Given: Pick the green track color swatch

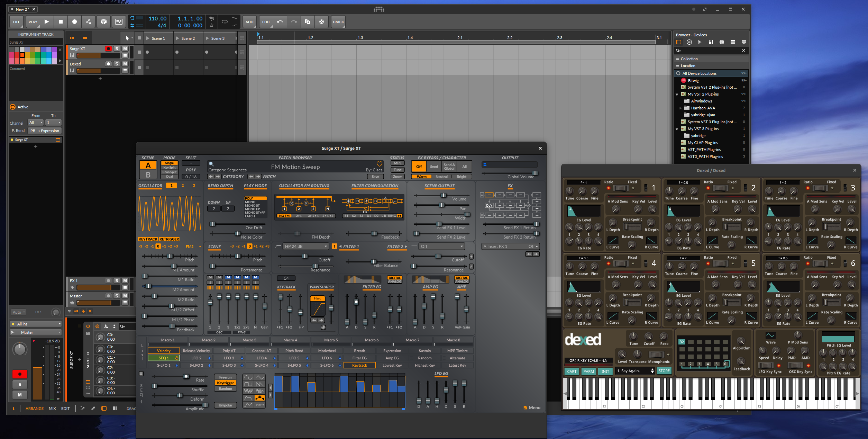Looking at the screenshot, I should [38, 55].
